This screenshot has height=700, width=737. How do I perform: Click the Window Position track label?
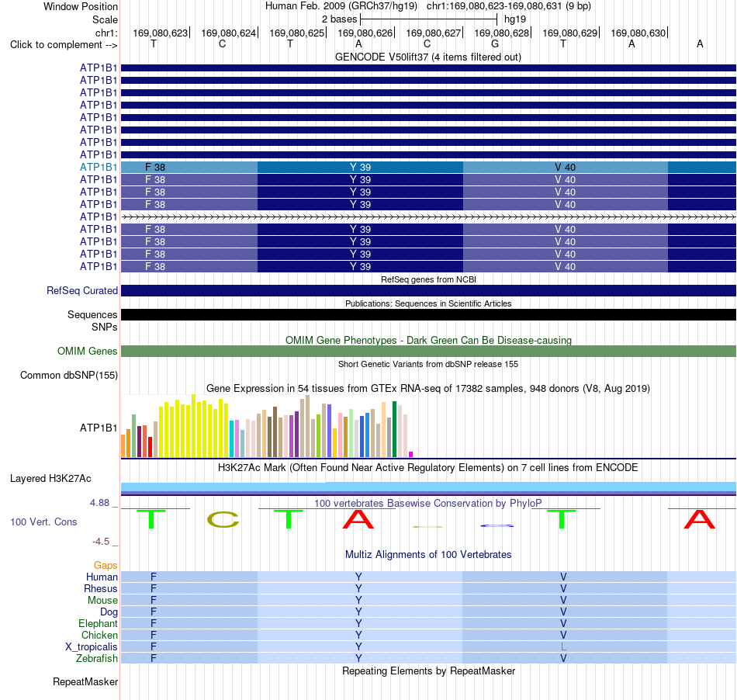(x=81, y=6)
